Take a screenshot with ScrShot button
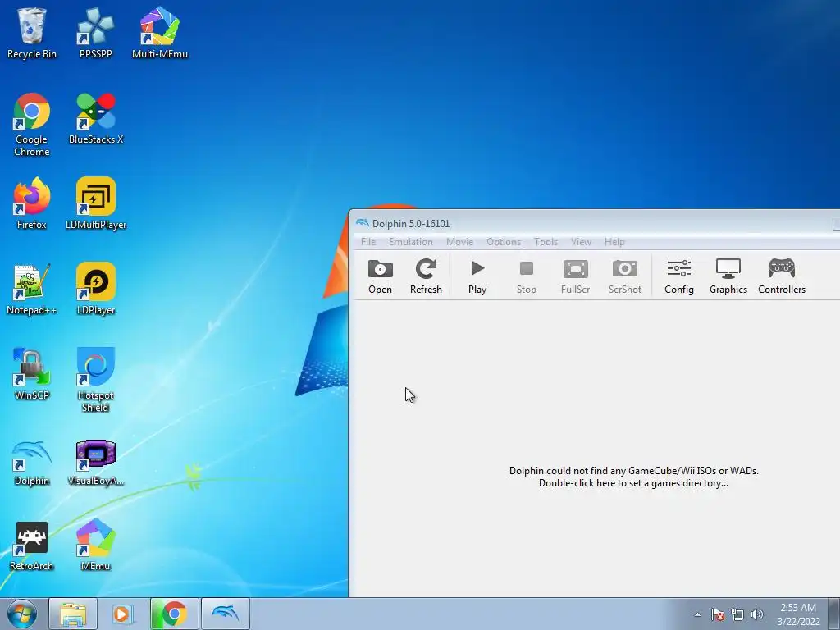Viewport: 840px width, 630px height. click(624, 276)
